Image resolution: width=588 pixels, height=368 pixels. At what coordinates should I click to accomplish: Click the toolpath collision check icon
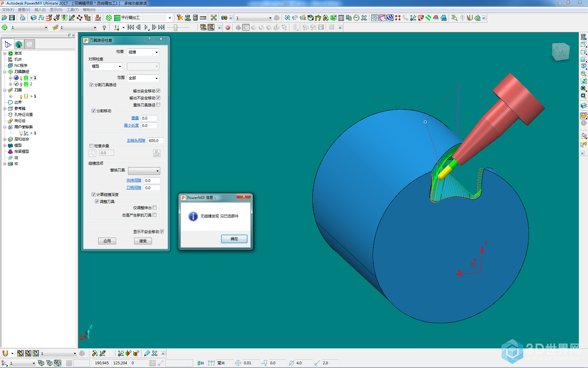[180, 18]
